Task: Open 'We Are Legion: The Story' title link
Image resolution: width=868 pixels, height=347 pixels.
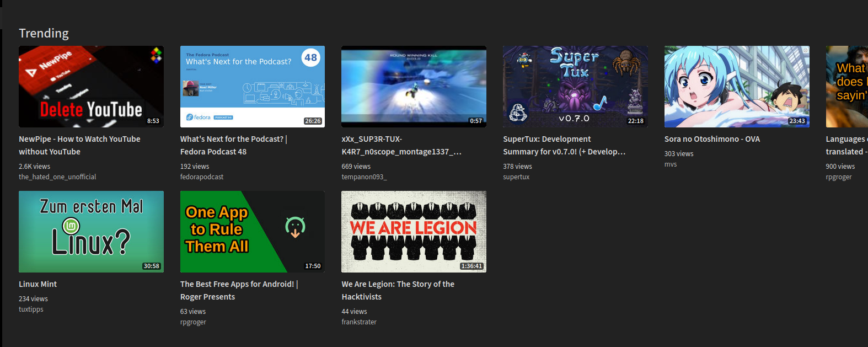Action: pyautogui.click(x=398, y=284)
